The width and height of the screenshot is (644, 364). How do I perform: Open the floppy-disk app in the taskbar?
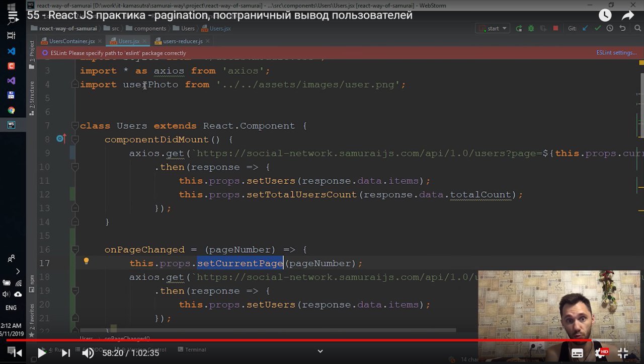(11, 95)
